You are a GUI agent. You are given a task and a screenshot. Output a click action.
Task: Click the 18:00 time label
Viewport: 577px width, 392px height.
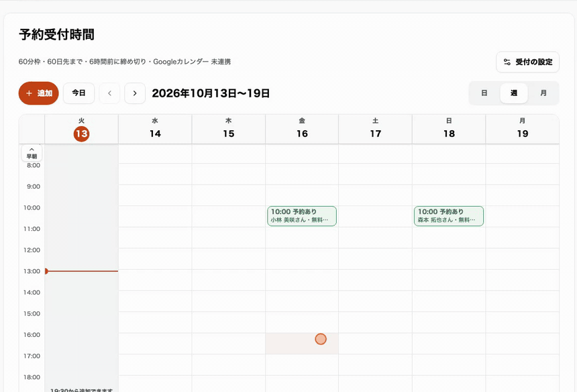pos(32,377)
